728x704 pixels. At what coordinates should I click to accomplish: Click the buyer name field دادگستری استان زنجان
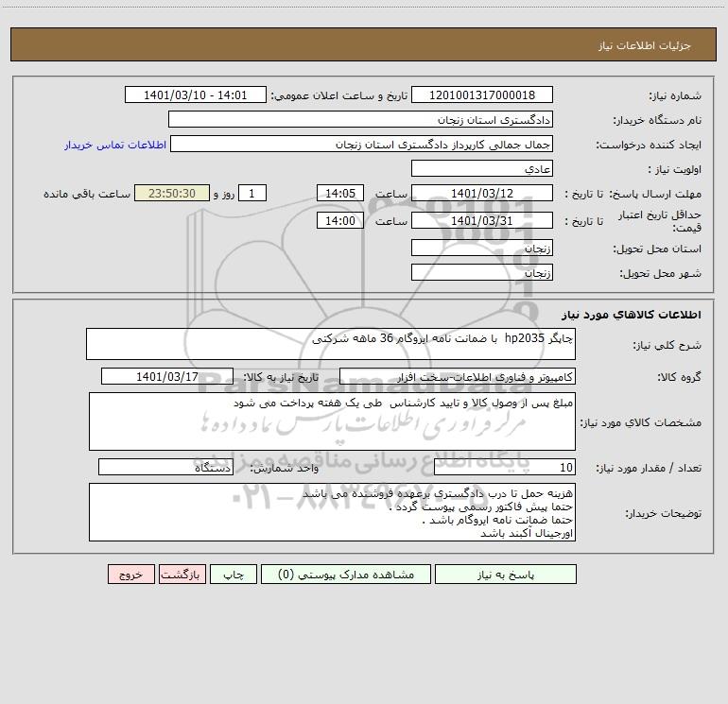coord(360,119)
